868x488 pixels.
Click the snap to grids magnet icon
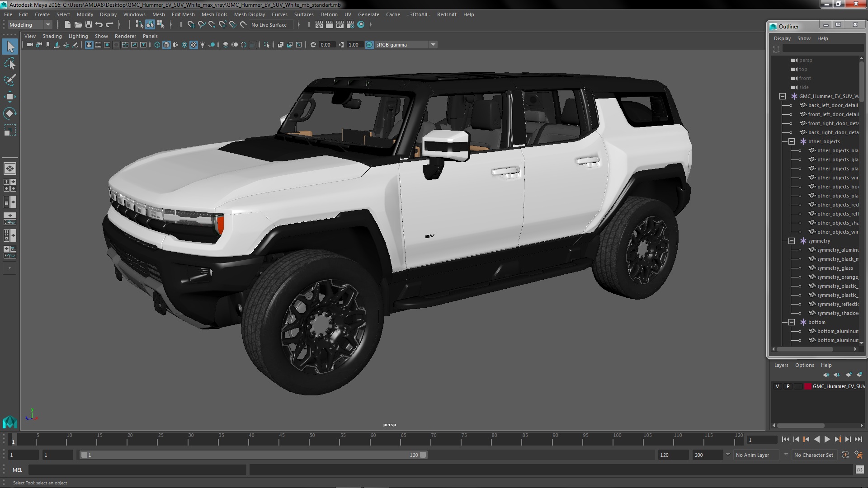(191, 25)
